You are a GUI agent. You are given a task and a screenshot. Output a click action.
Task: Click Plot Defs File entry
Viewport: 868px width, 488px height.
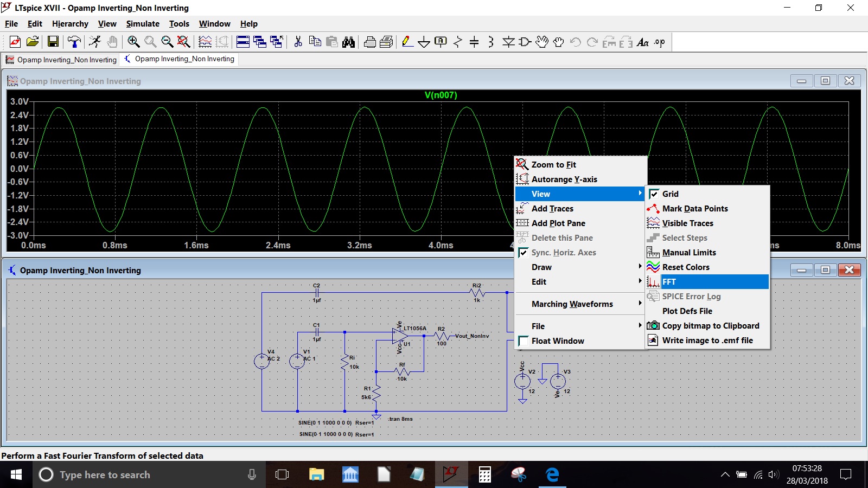tap(707, 311)
